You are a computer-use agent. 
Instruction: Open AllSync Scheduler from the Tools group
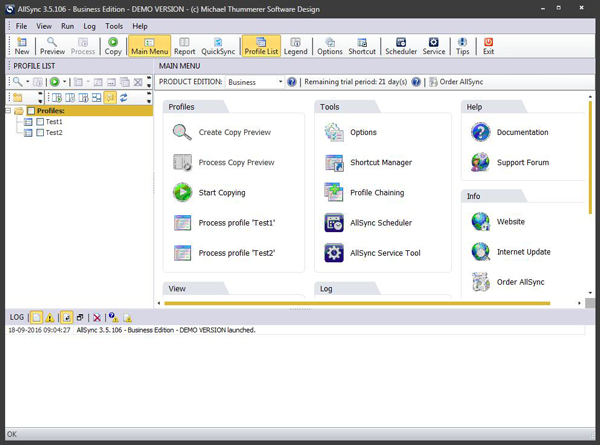click(368, 223)
